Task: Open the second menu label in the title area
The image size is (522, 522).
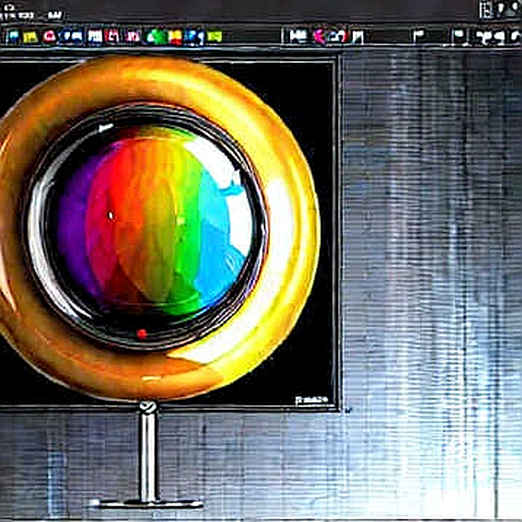Action: tap(55, 15)
